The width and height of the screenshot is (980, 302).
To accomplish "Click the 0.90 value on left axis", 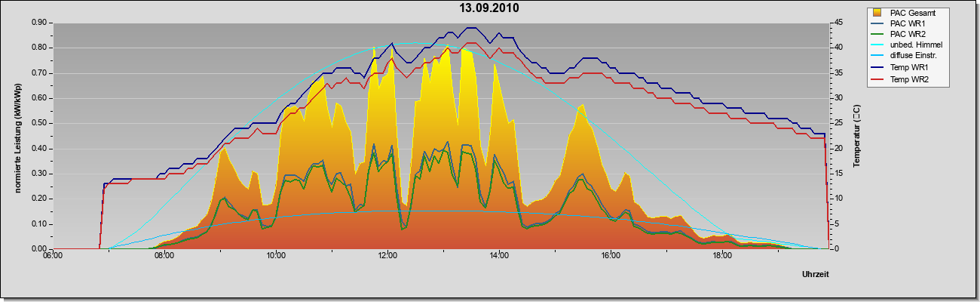I will pos(40,23).
